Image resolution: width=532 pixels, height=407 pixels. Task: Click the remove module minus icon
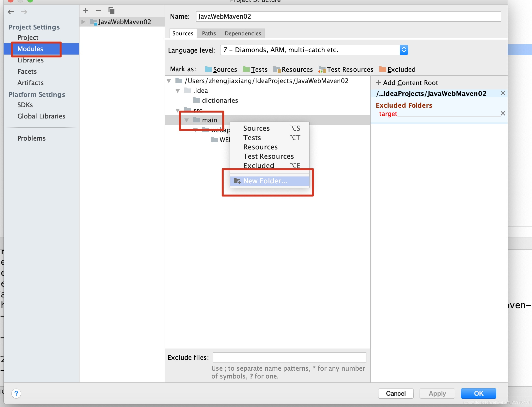[x=99, y=11]
